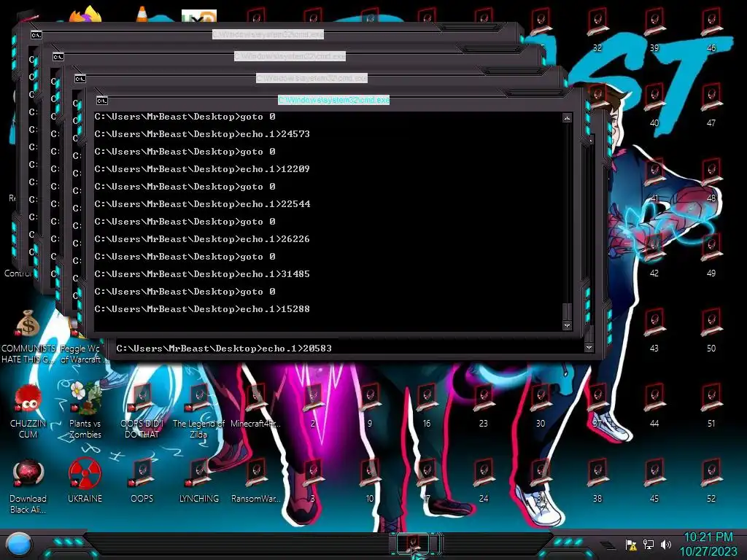Open the clock showing 10:21 PM
747x560 pixels.
point(708,544)
